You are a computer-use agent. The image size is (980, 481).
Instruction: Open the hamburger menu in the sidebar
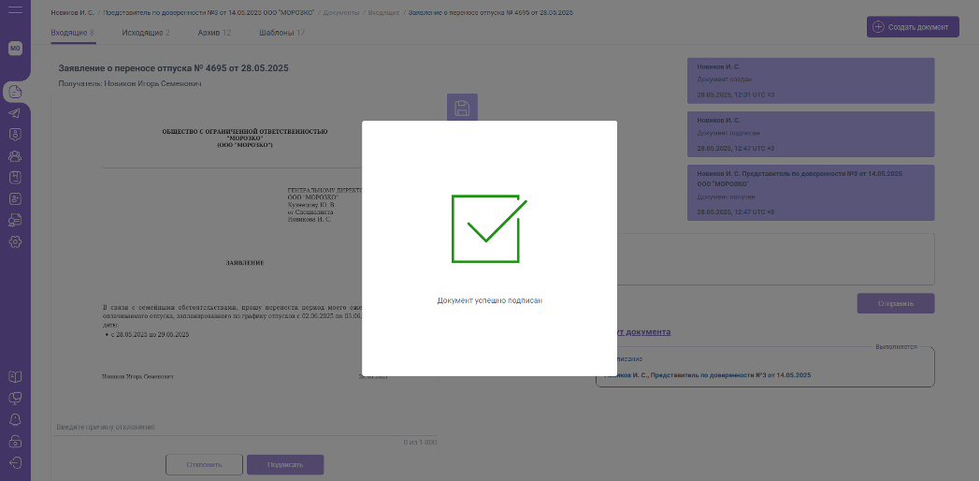tap(15, 11)
